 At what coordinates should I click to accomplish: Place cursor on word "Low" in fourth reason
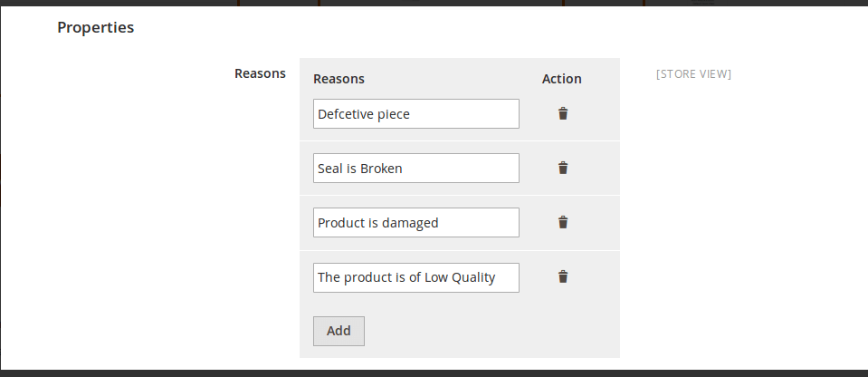point(435,277)
